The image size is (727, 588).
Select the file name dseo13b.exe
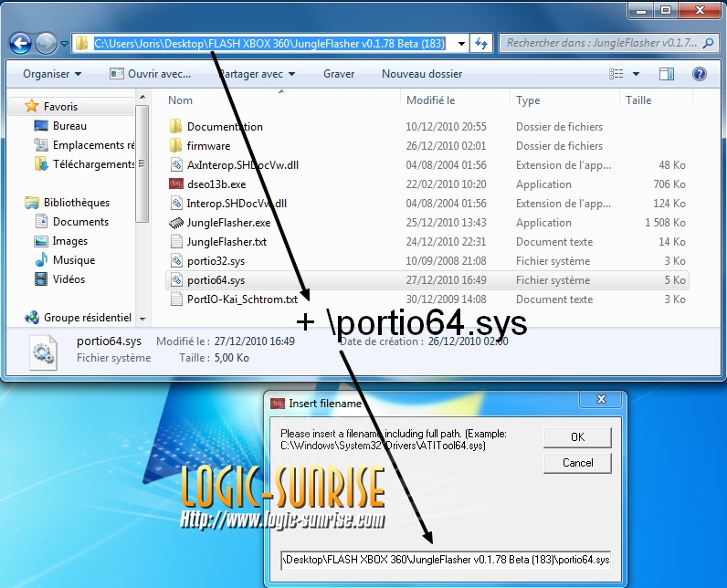[x=216, y=184]
